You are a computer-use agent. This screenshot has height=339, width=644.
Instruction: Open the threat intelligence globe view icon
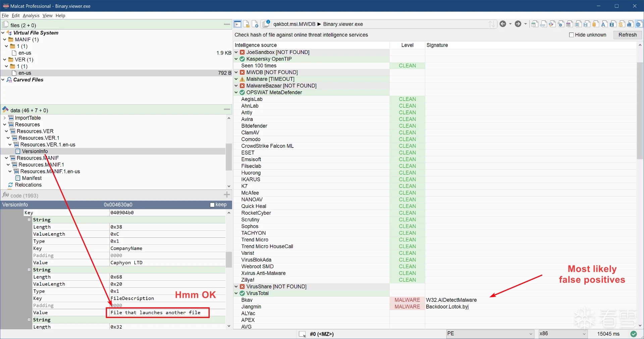click(639, 24)
